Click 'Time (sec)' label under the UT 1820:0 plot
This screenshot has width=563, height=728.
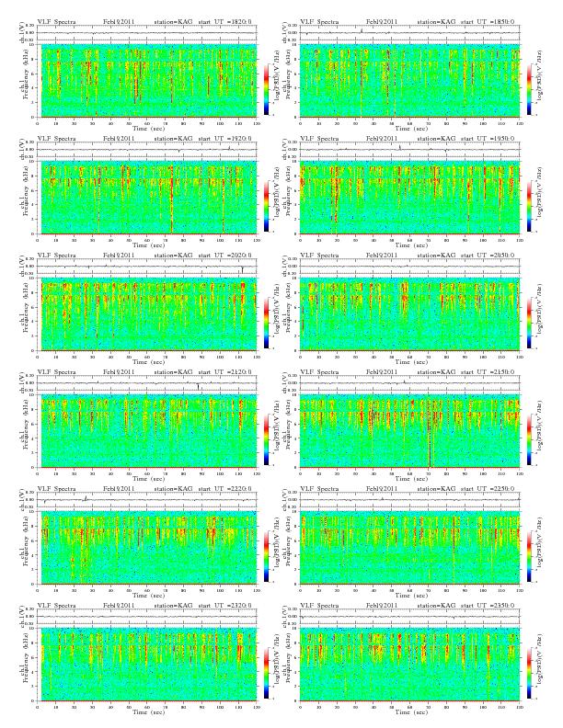click(149, 128)
